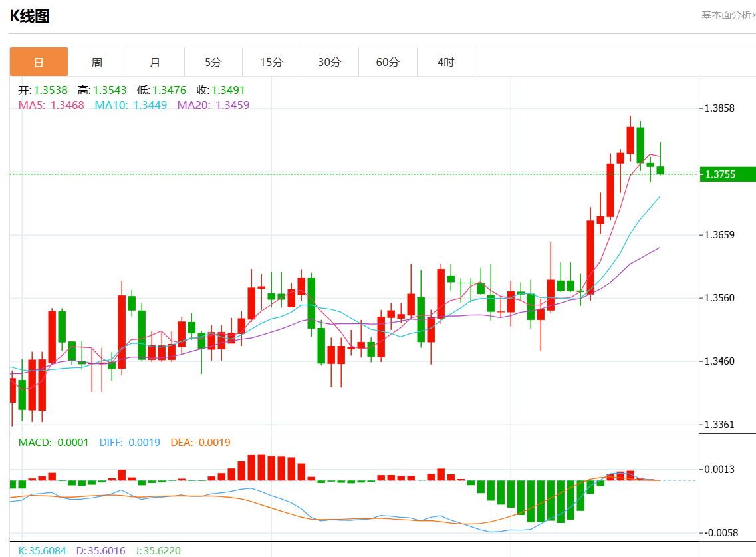Click the highest red candlestick near 1.3858
Image resolution: width=756 pixels, height=557 pixels.
(x=630, y=140)
